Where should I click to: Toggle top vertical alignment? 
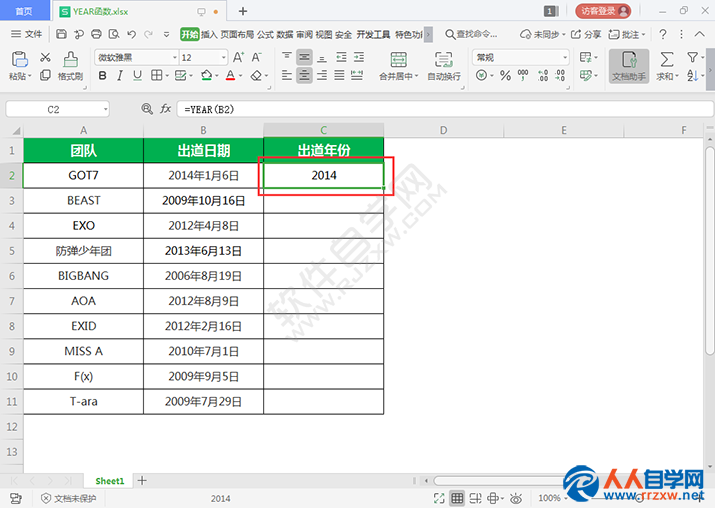(287, 57)
